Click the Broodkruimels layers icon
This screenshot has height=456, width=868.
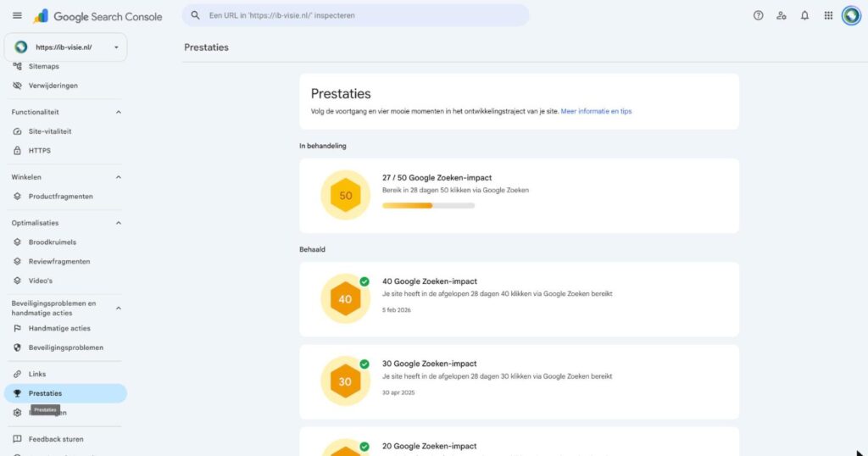coord(17,242)
